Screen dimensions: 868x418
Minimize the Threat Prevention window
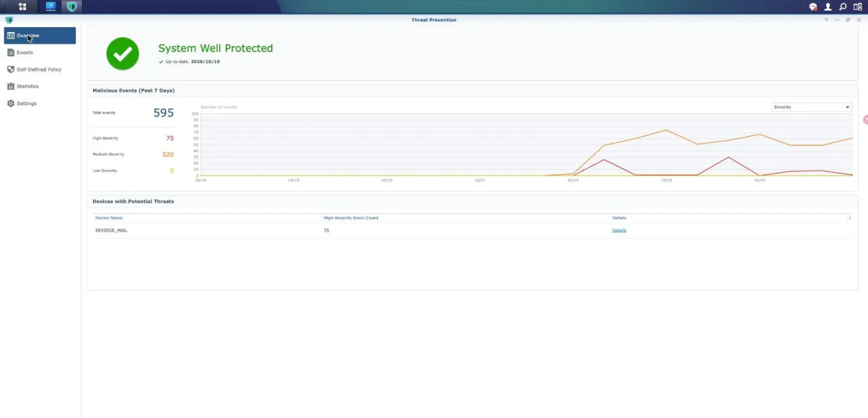pyautogui.click(x=837, y=20)
